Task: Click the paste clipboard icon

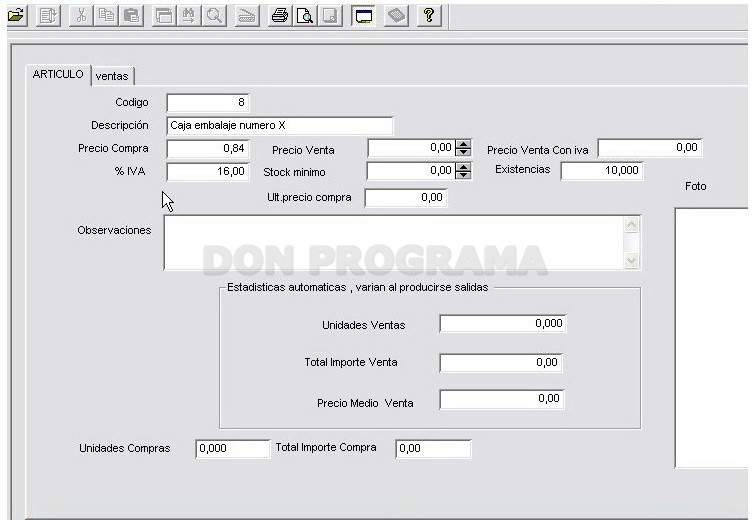Action: 131,16
